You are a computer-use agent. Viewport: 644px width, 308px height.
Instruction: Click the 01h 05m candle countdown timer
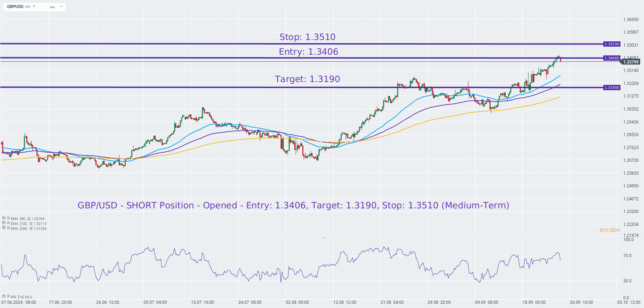(x=610, y=230)
